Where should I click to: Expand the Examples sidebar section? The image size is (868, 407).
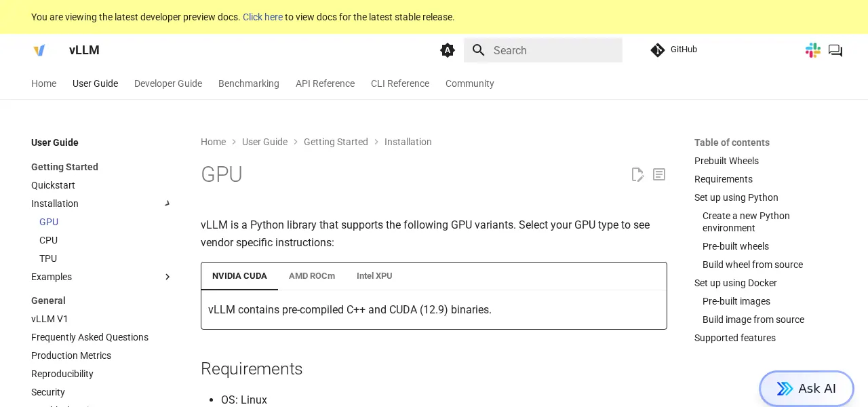167,277
